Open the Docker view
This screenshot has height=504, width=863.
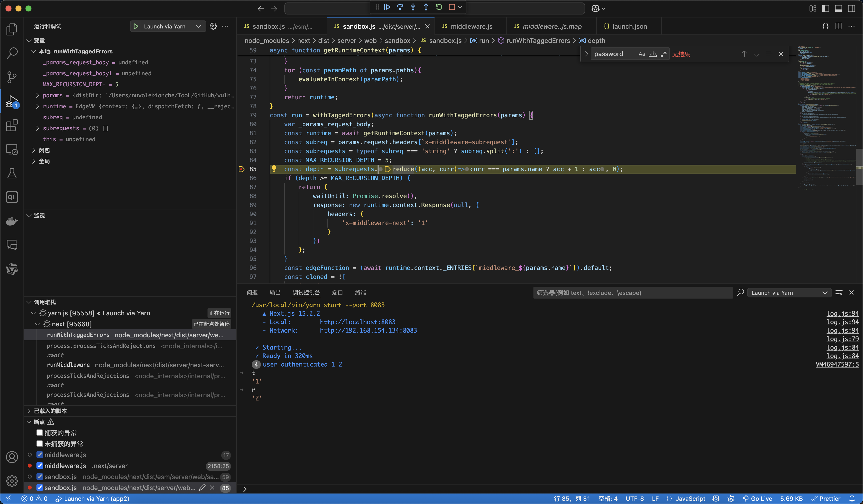point(12,221)
